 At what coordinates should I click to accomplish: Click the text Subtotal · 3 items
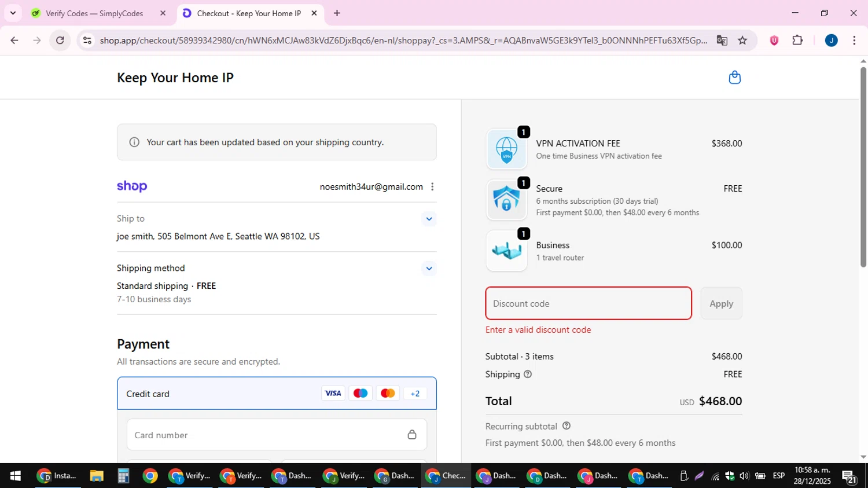520,357
